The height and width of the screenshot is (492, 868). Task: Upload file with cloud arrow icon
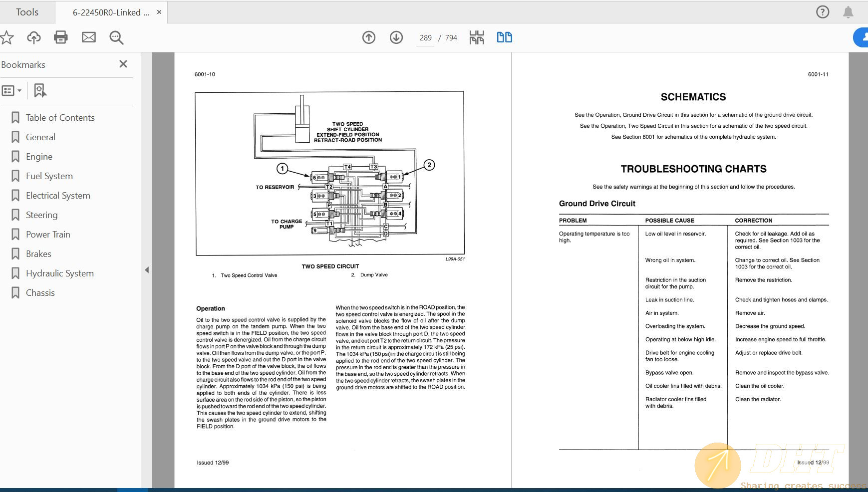(34, 37)
